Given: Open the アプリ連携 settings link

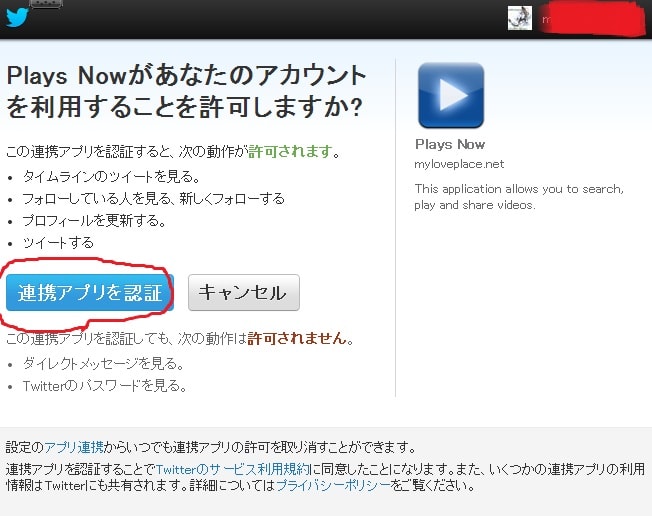Looking at the screenshot, I should [x=74, y=447].
